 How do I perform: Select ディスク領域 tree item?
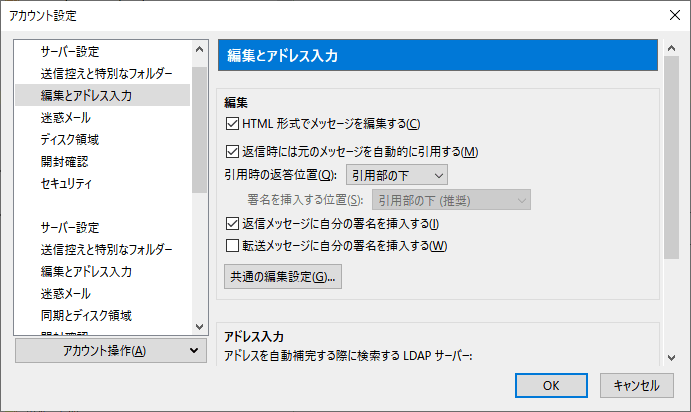click(70, 140)
